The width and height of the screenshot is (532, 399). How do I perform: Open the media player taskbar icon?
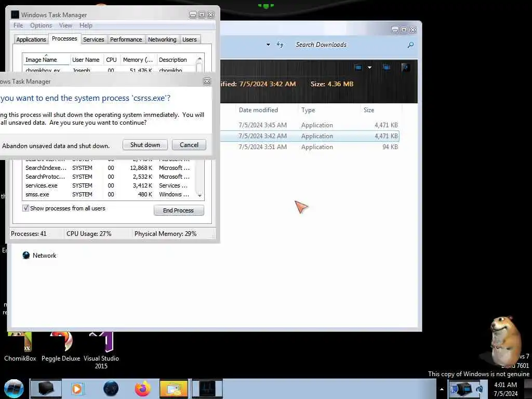[x=77, y=389]
